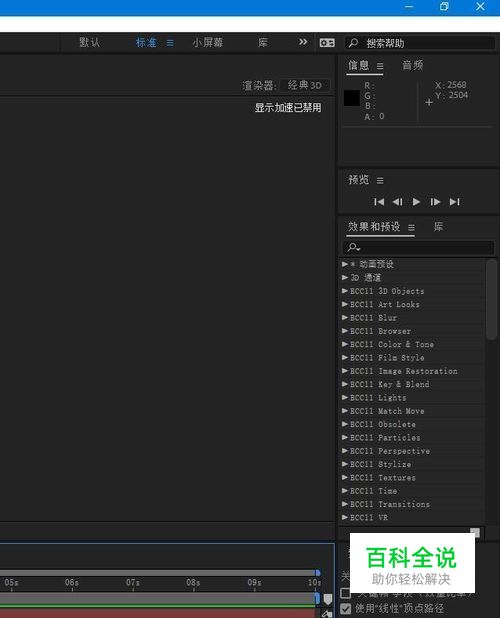Open the 信息 panel menu icon
The height and width of the screenshot is (618, 500).
[x=380, y=66]
